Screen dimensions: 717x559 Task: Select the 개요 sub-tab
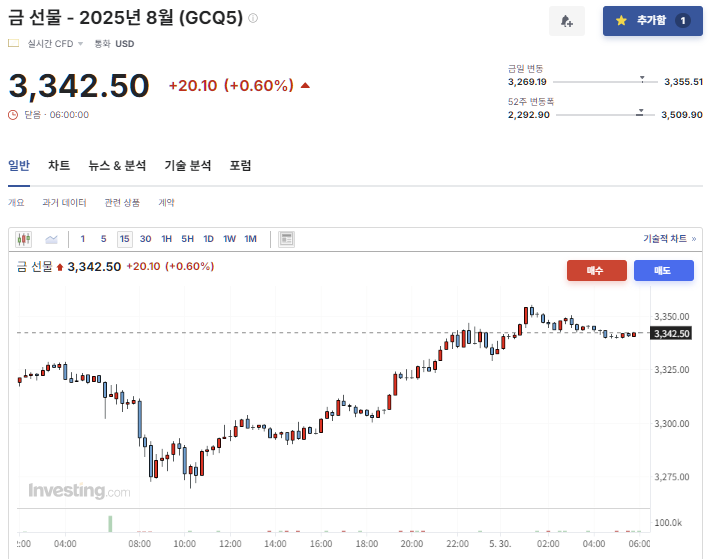[16, 202]
